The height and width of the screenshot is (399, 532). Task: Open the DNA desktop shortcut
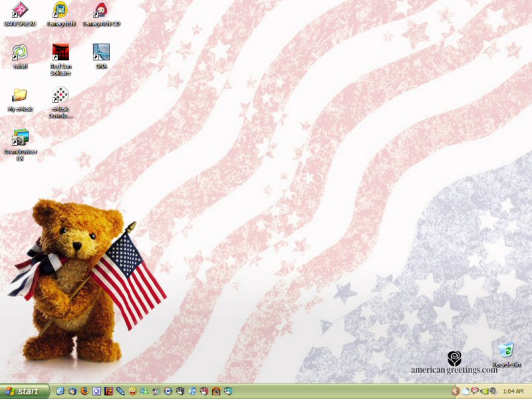pos(100,53)
